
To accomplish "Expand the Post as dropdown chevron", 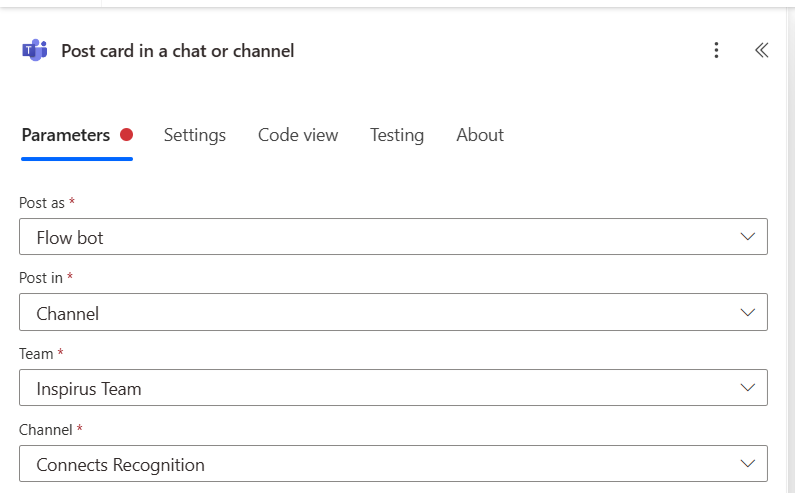I will click(x=747, y=237).
